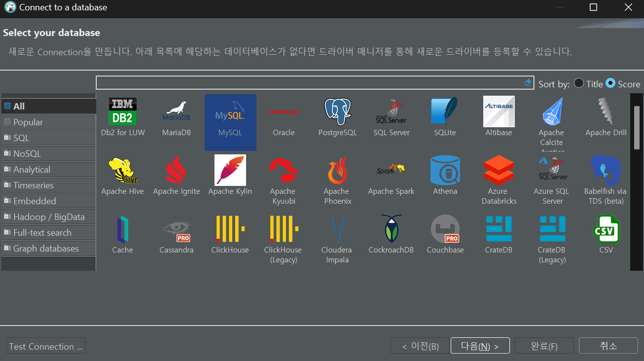Click the Test Connection button
644x361 pixels.
tap(46, 346)
